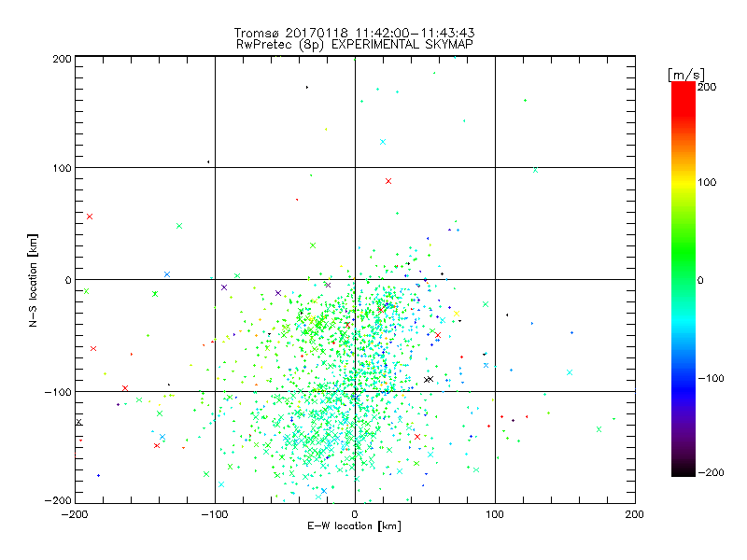Click the N-S axis "0" tick label
This screenshot has width=747, height=560.
tap(68, 280)
